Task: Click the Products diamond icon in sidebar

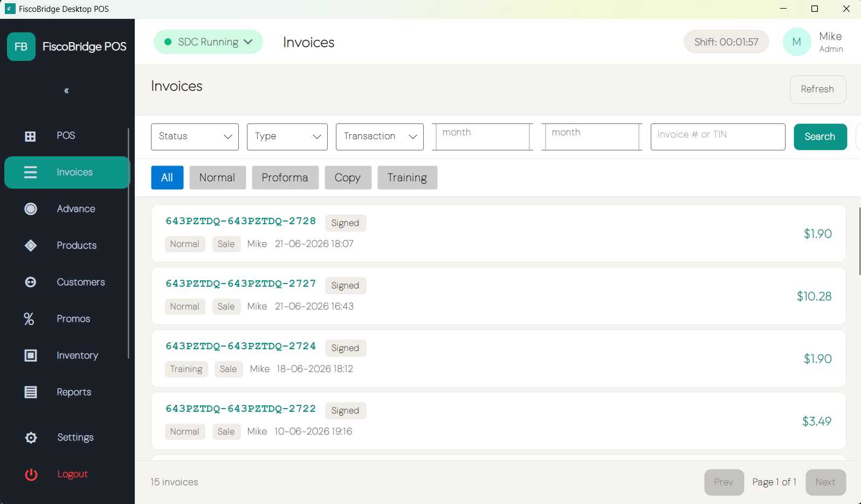Action: pyautogui.click(x=31, y=246)
